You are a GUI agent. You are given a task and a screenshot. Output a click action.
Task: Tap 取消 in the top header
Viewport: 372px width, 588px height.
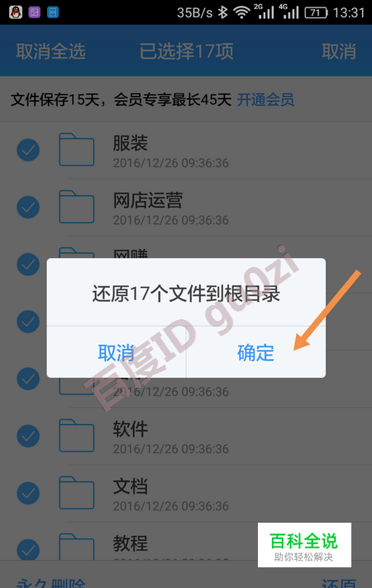pos(339,51)
